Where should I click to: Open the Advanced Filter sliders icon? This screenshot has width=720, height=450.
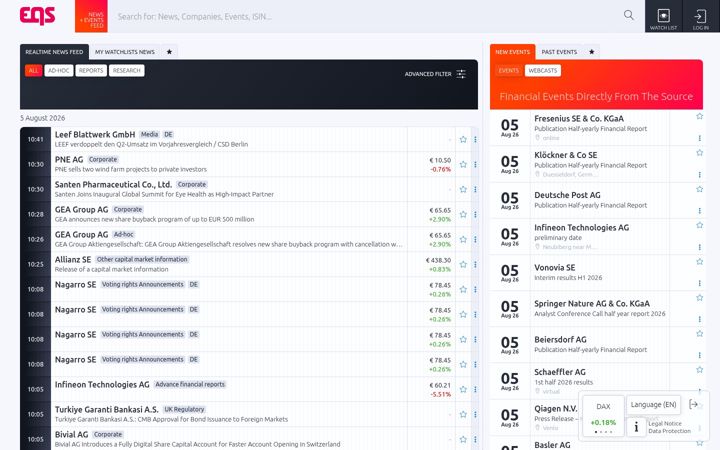461,74
